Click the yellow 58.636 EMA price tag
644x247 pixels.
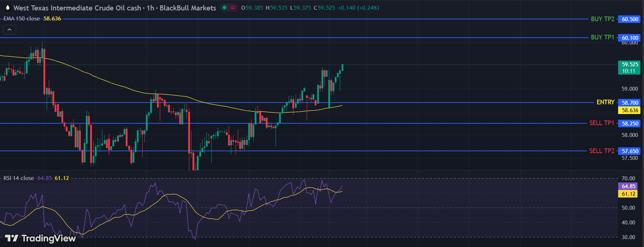[x=630, y=110]
